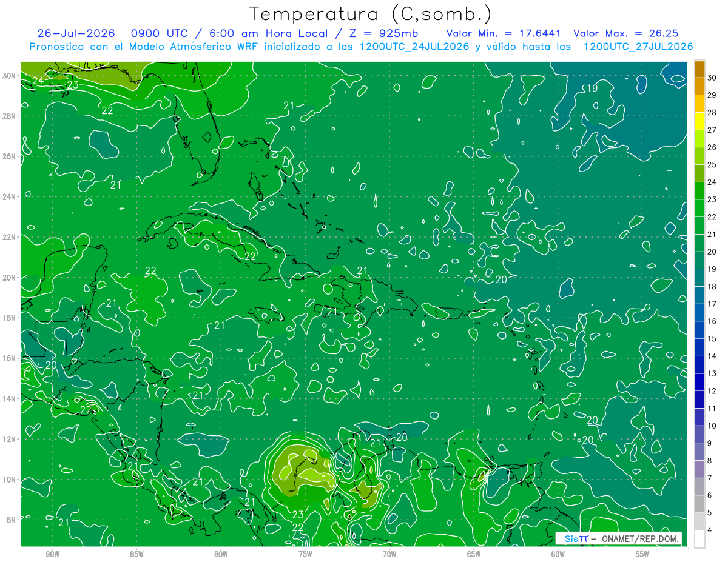The image size is (728, 562).
Task: Click the "27" value on the color scale
Action: click(712, 130)
